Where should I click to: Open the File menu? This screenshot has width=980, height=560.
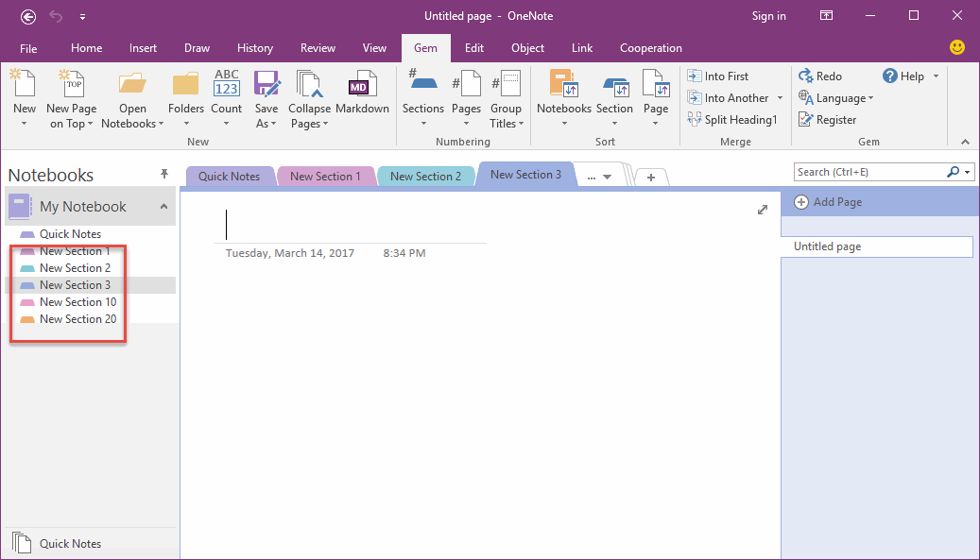(28, 48)
